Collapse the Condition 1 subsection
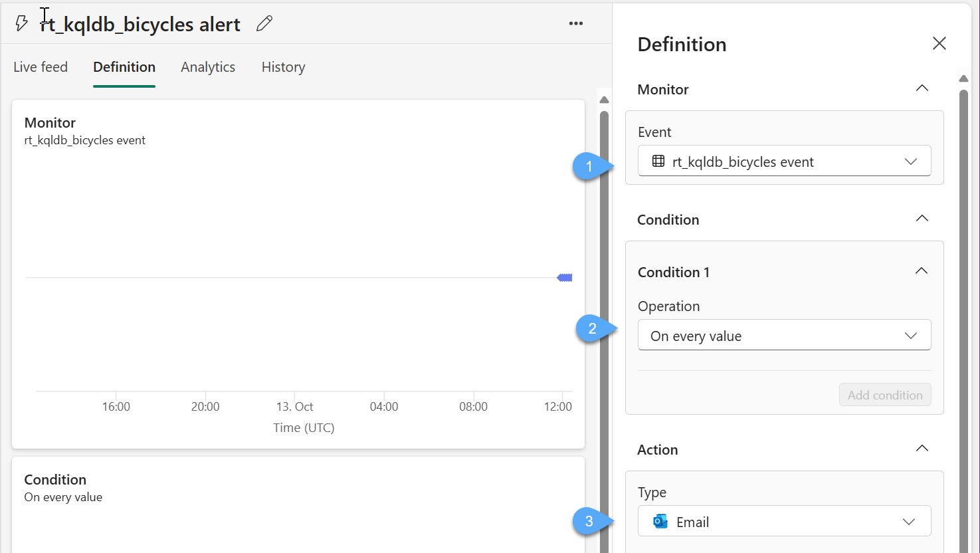Screen dimensions: 980x553 921,271
